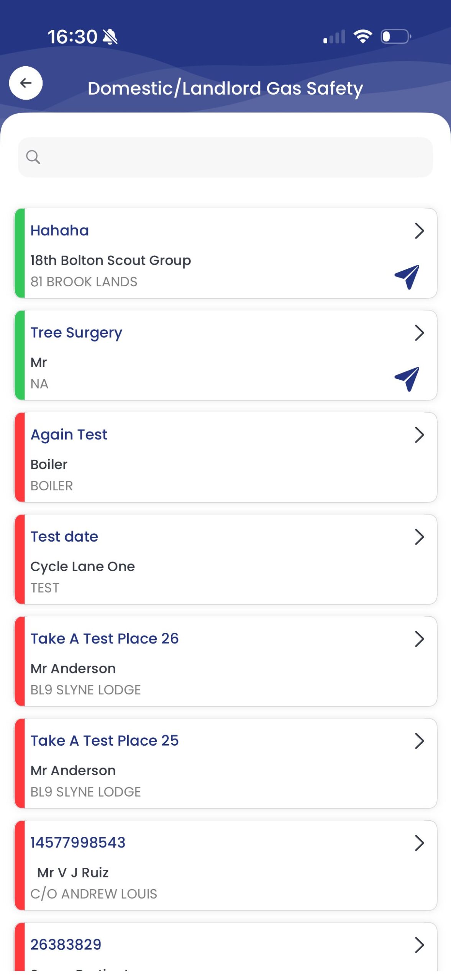Open Take A Test Place 26 chevron
451x980 pixels.
[419, 639]
